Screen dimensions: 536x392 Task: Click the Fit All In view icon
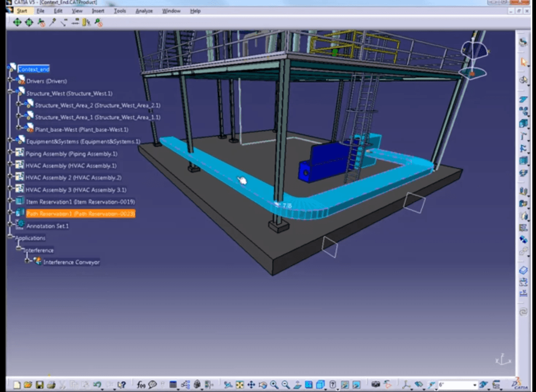coord(240,385)
